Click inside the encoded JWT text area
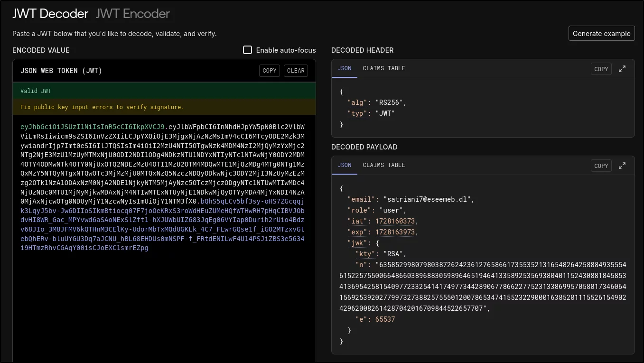The width and height of the screenshot is (644, 363). point(164,239)
